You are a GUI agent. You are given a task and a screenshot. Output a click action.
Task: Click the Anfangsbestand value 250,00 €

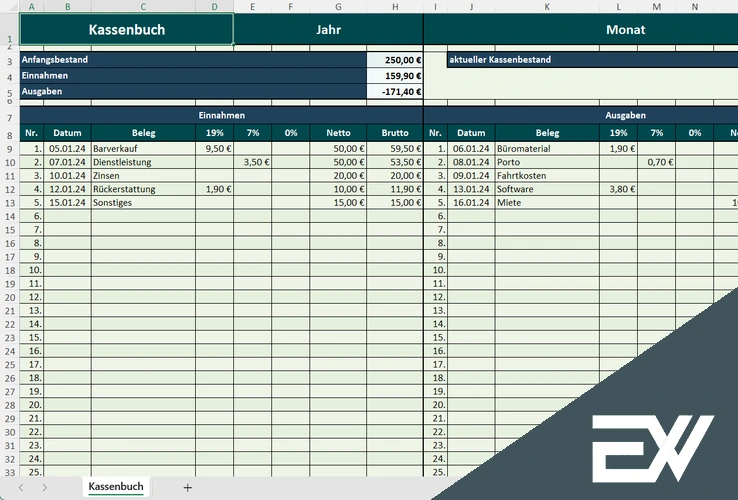pos(395,60)
